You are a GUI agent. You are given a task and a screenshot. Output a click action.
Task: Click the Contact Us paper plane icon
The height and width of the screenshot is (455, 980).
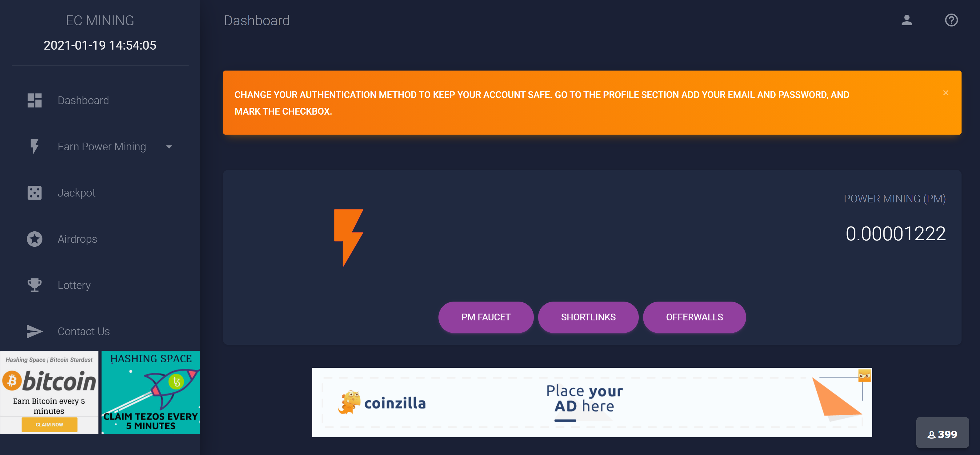click(x=34, y=331)
